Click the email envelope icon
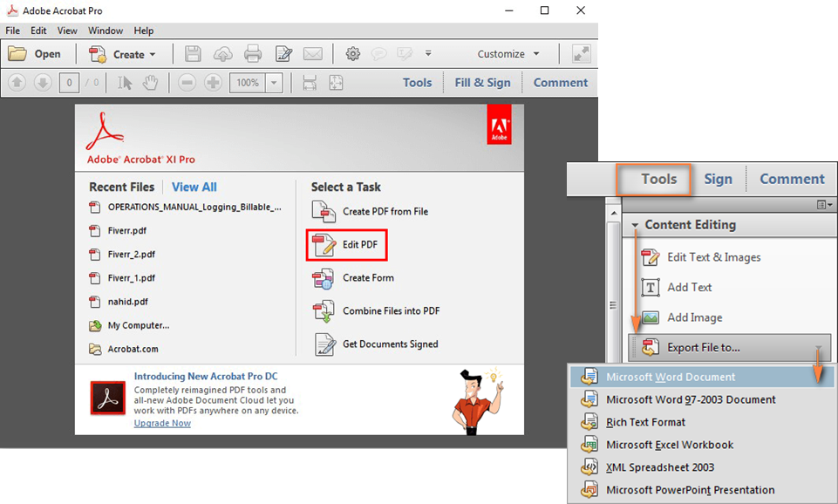 pos(313,54)
